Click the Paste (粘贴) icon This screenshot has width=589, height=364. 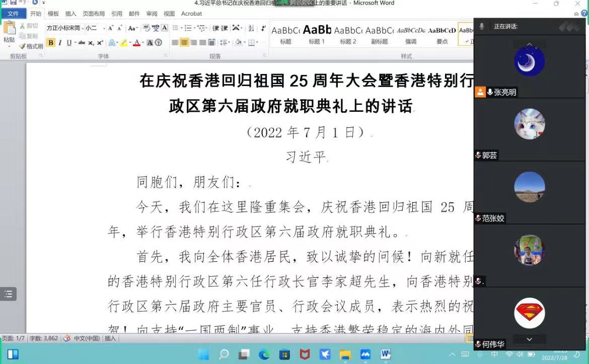[9, 30]
